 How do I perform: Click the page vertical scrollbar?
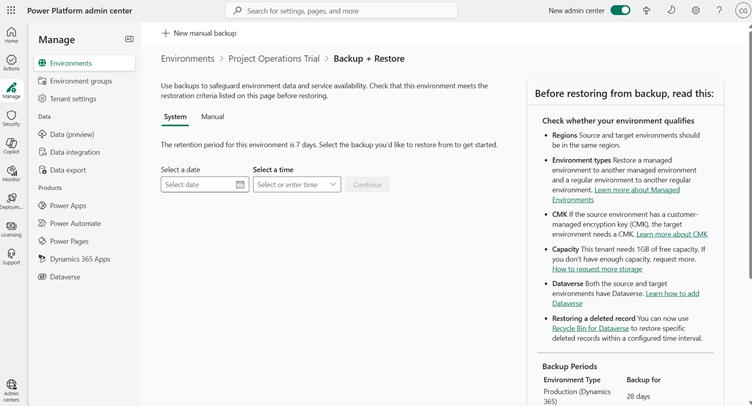pyautogui.click(x=749, y=153)
